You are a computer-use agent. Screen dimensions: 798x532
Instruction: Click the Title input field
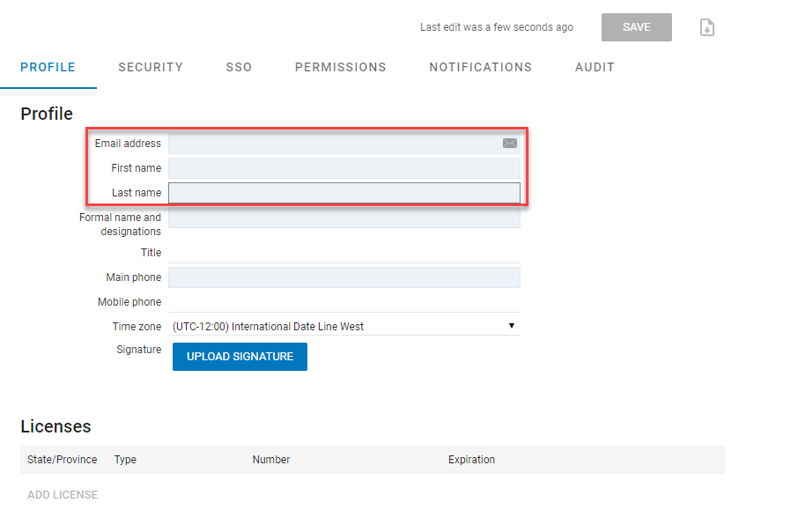point(344,253)
